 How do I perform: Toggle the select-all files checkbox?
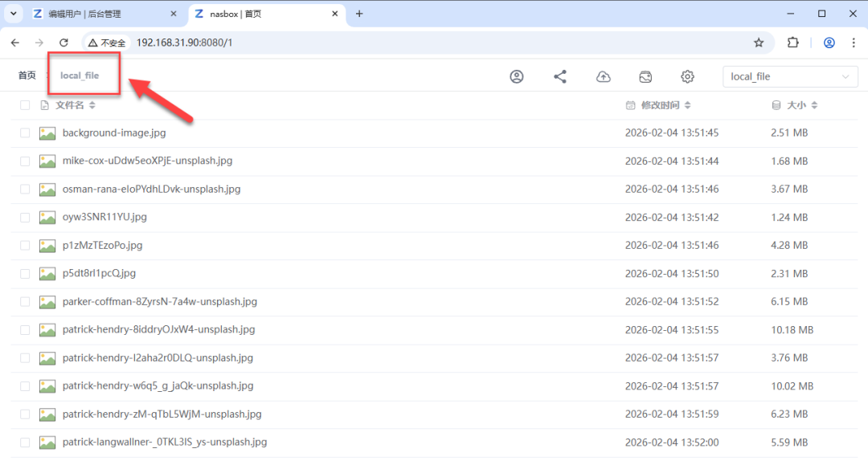pos(25,105)
